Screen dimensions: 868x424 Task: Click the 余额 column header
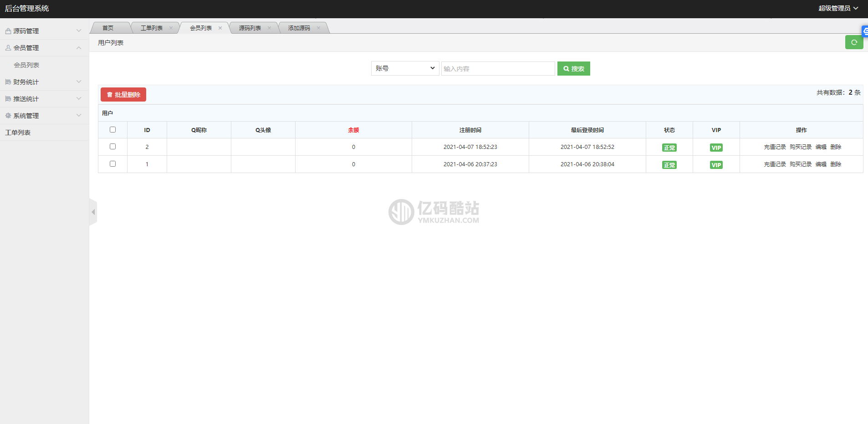coord(353,130)
